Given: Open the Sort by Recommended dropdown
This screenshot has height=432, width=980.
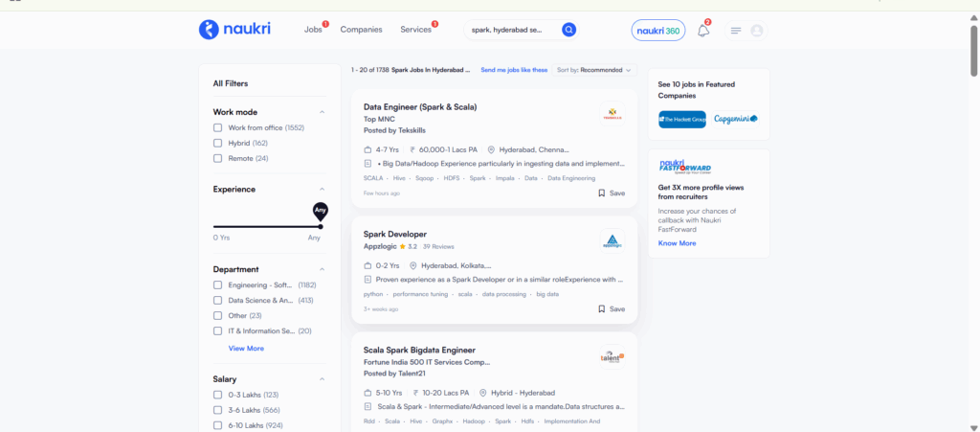Looking at the screenshot, I should pyautogui.click(x=593, y=70).
